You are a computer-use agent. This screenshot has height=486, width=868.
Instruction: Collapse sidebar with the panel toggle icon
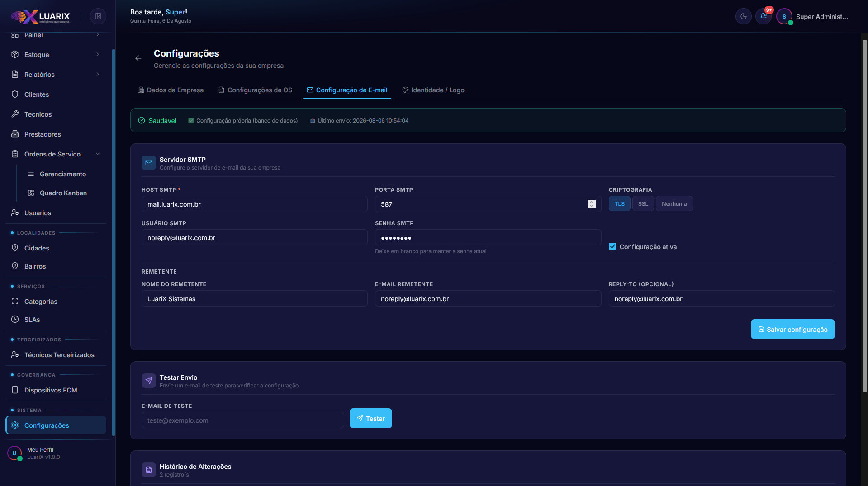98,16
